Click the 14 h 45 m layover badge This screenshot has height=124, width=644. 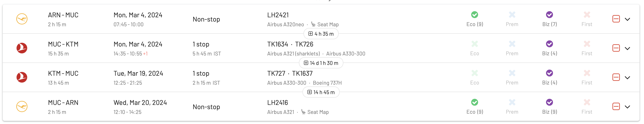click(x=321, y=92)
